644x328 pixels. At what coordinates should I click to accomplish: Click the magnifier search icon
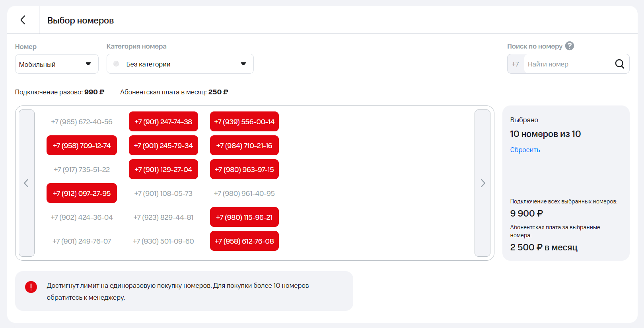pyautogui.click(x=619, y=64)
